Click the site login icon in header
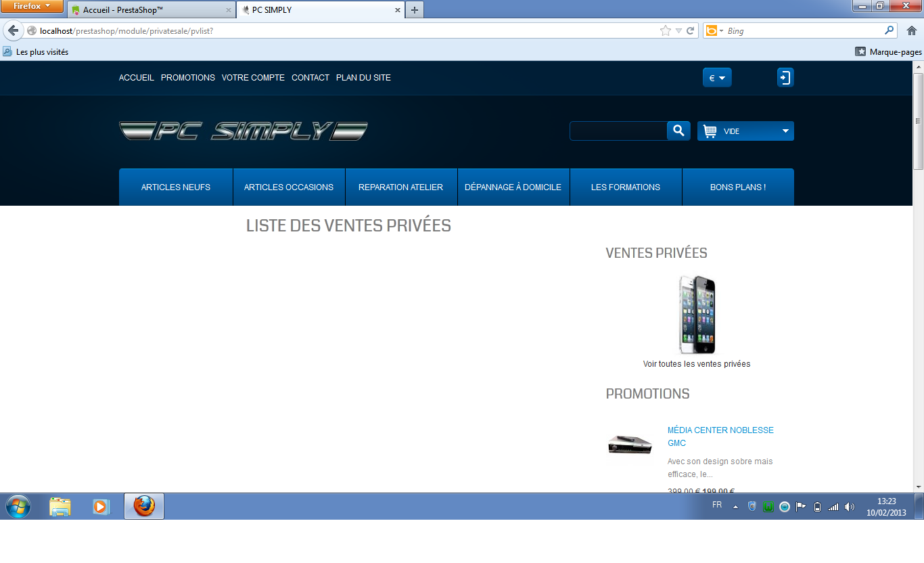Screen dimensions: 924x563 pyautogui.click(x=785, y=77)
